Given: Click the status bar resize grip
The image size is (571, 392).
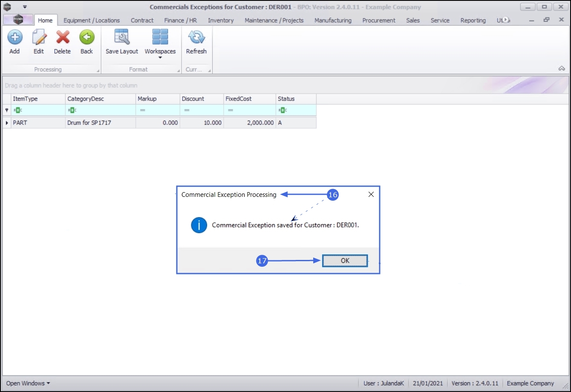Looking at the screenshot, I should [565, 386].
